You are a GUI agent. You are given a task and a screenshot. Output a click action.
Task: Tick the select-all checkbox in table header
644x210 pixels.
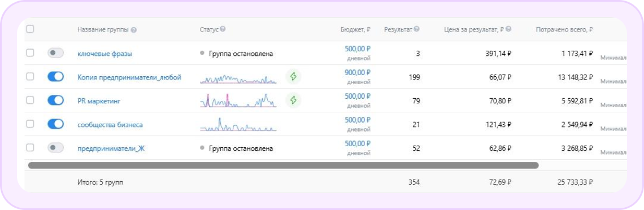click(x=30, y=29)
